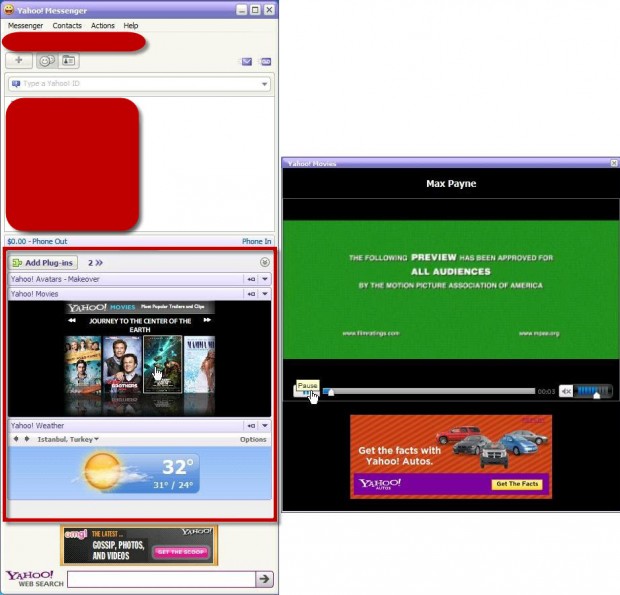Click the Yahoo! web search text field
Image resolution: width=620 pixels, height=595 pixels.
[161, 579]
